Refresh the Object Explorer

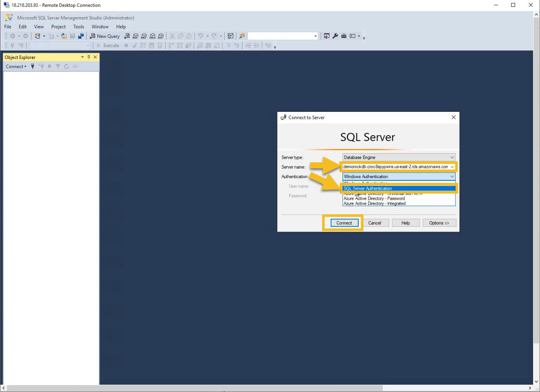point(66,66)
